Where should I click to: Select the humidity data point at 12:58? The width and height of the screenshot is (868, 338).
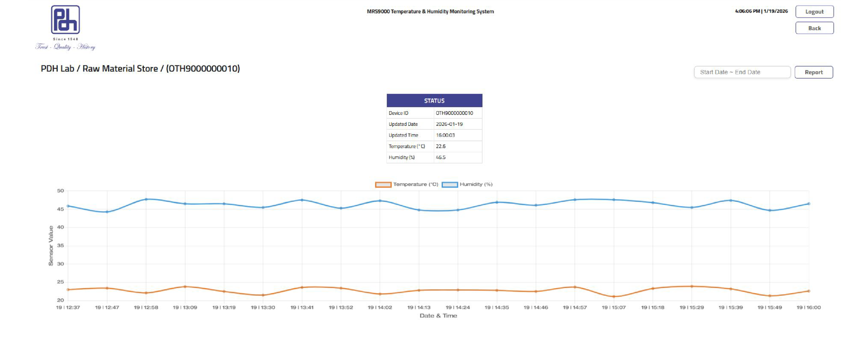(x=146, y=199)
